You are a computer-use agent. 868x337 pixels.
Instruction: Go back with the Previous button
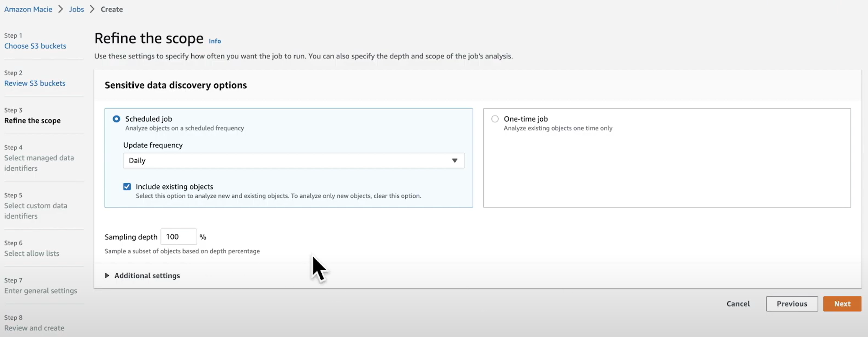791,304
